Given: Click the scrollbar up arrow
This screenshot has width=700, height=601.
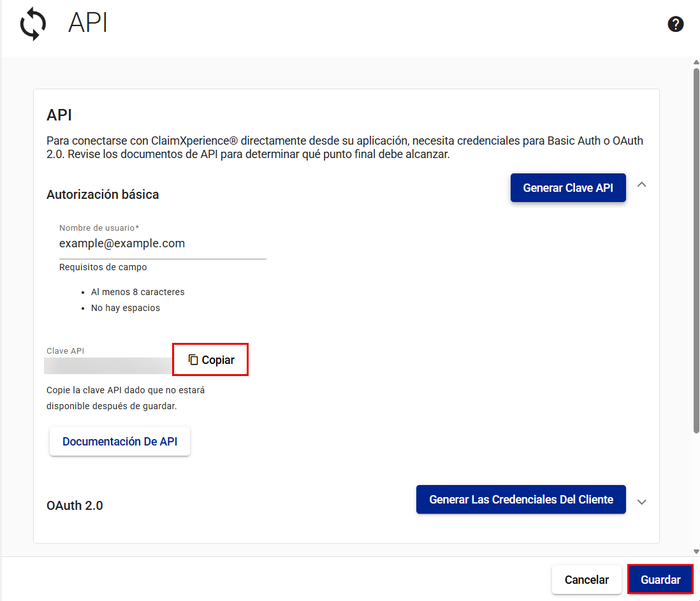Looking at the screenshot, I should [696, 62].
